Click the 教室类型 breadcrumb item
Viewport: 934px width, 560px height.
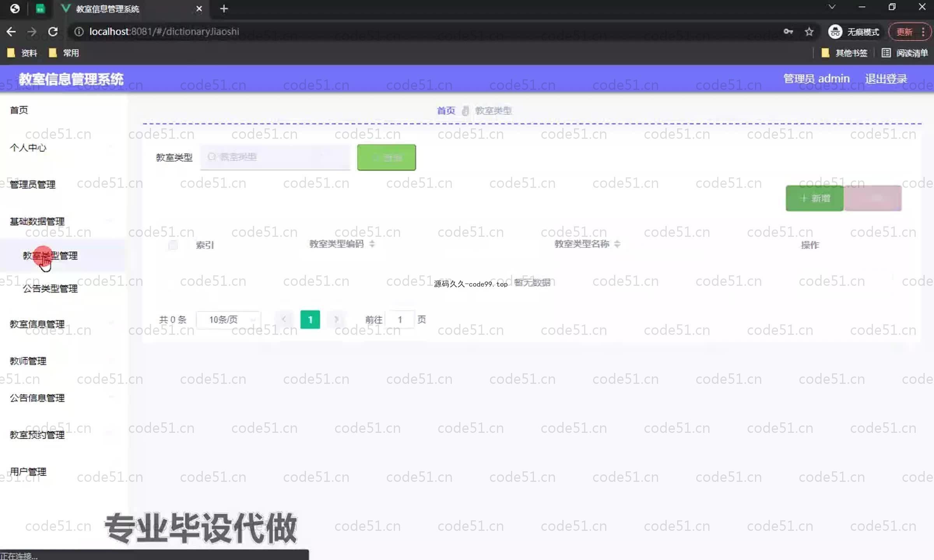coord(493,111)
